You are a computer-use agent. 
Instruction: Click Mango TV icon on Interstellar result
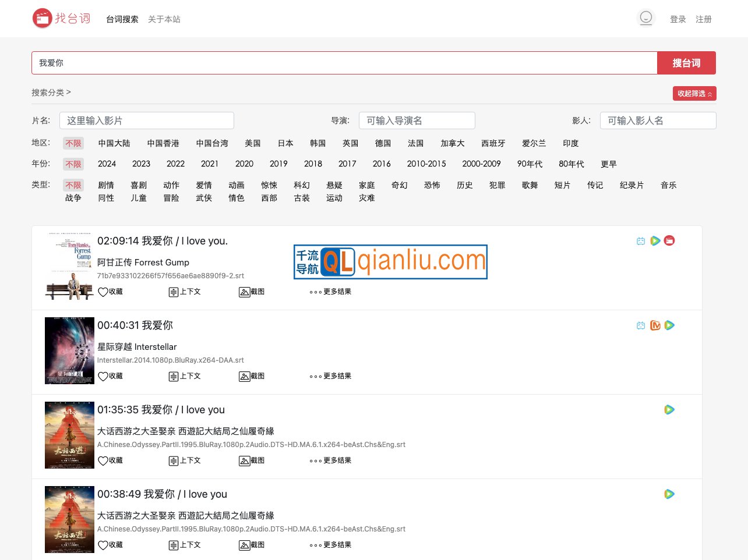pos(655,325)
